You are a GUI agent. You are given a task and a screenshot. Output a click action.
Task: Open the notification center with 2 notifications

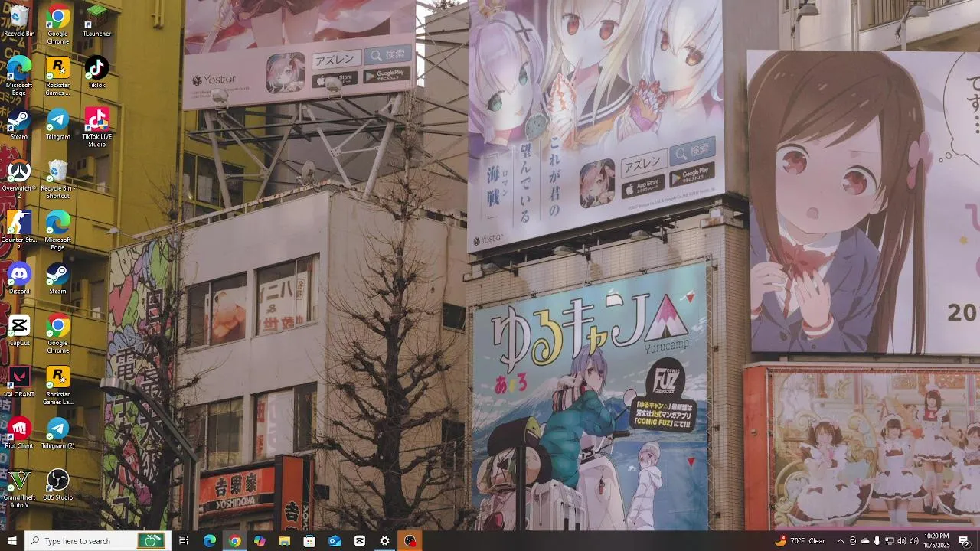(965, 541)
